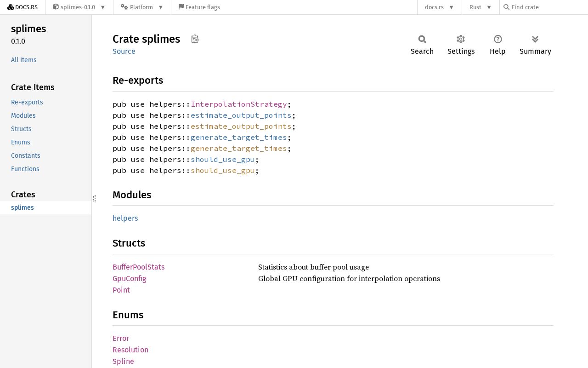588x368 pixels.
Task: Open Rust dropdown menu
Action: [481, 7]
